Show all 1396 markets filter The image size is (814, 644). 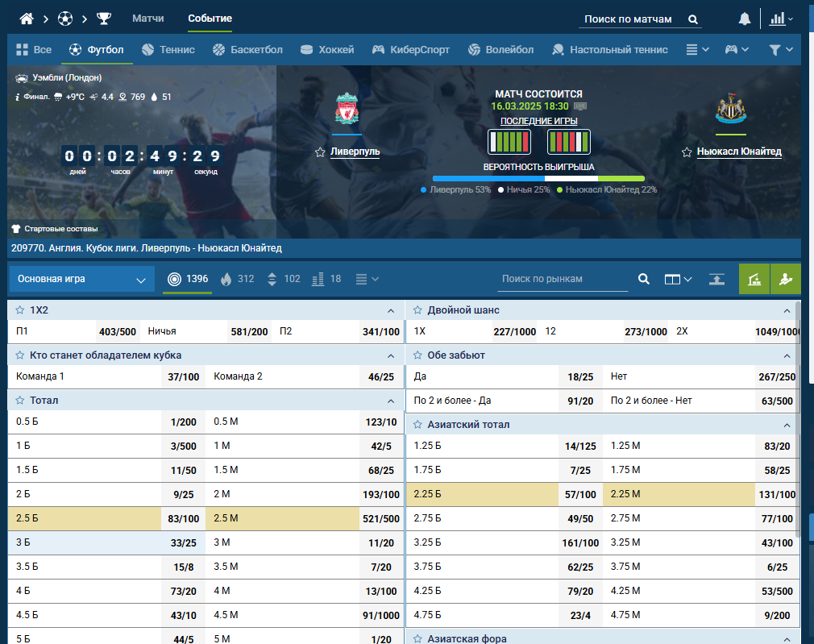188,279
